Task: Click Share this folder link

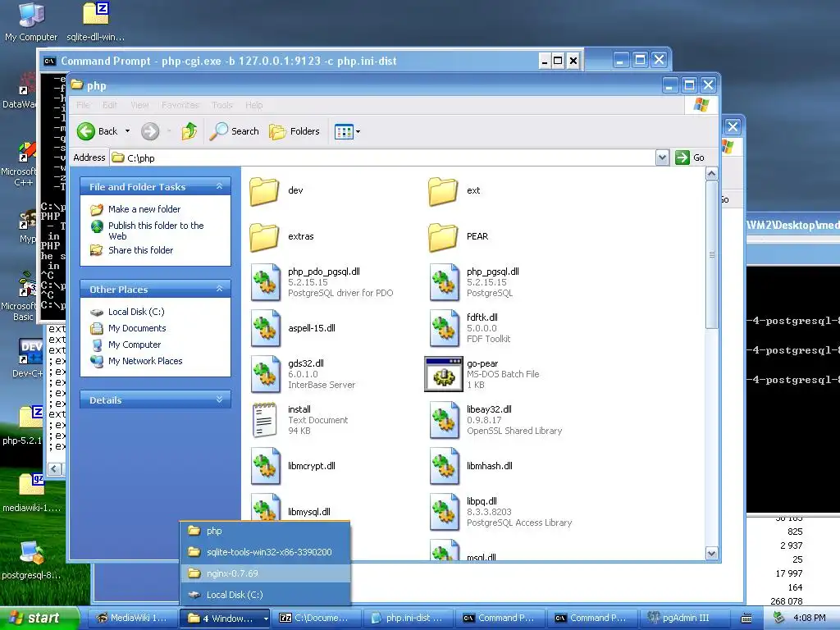Action: coord(140,250)
